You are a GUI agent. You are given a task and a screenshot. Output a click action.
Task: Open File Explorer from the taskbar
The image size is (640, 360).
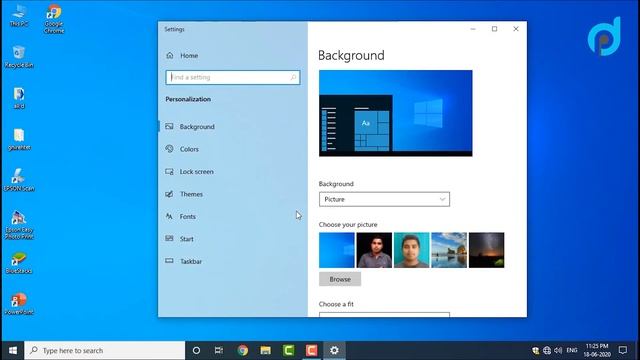point(265,350)
